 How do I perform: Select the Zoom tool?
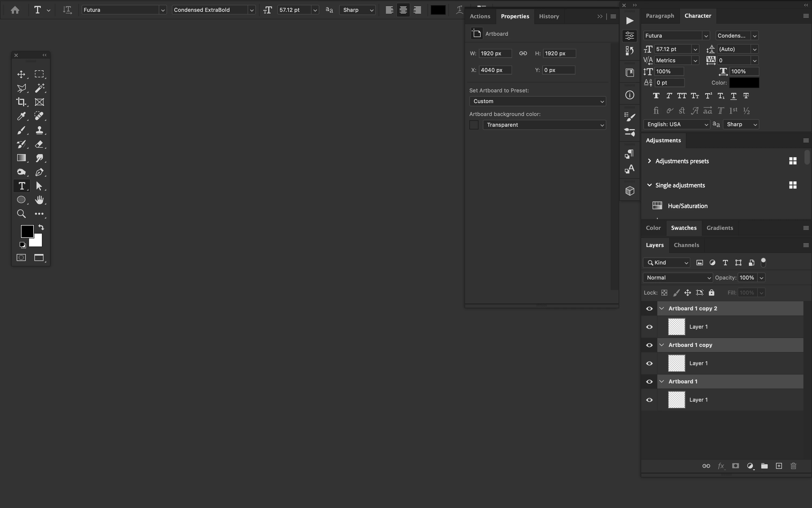tap(21, 214)
